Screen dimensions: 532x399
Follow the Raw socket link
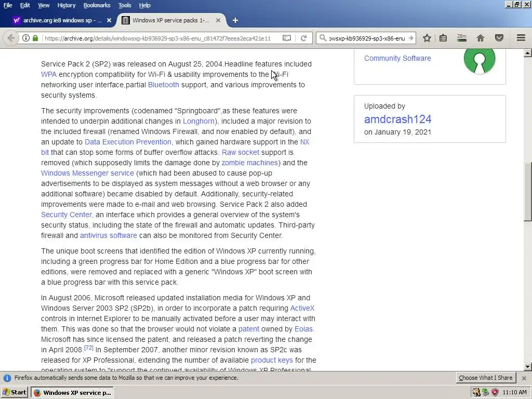coord(241,152)
